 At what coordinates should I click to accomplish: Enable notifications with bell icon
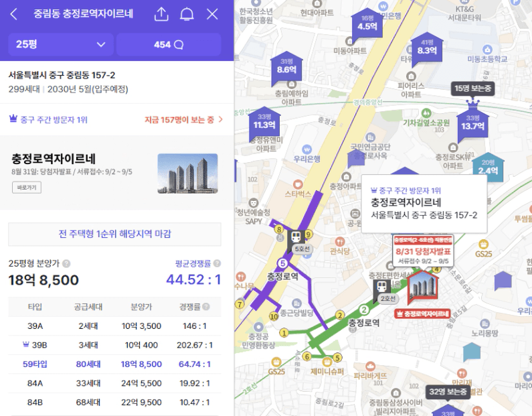pyautogui.click(x=187, y=14)
